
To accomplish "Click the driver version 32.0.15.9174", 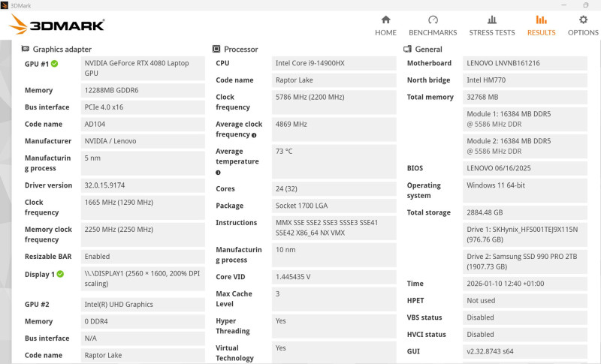I will pos(143,185).
